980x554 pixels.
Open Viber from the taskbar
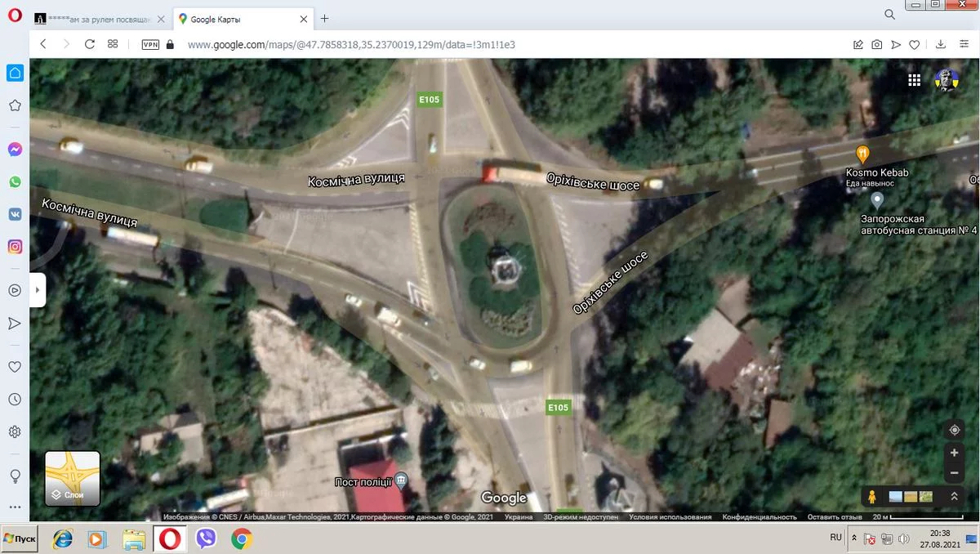(206, 539)
